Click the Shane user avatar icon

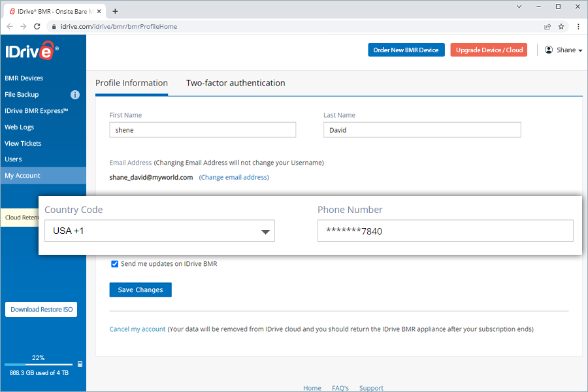(x=549, y=50)
